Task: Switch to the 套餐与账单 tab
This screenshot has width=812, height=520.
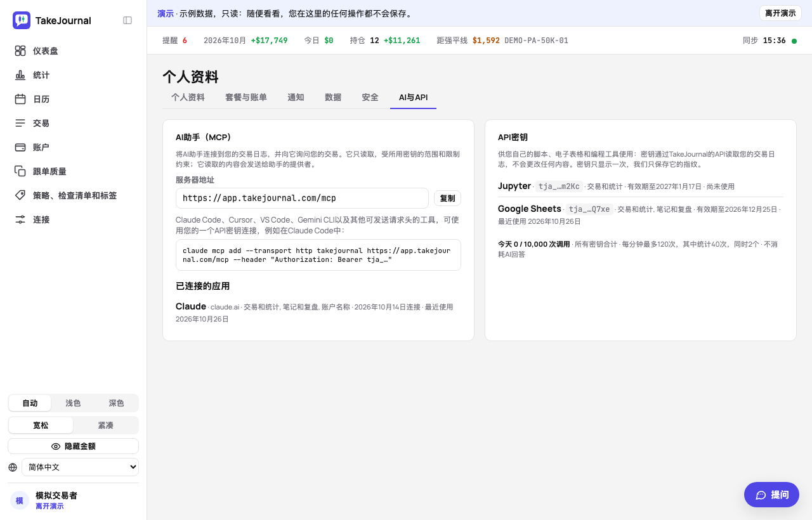Action: pos(246,98)
